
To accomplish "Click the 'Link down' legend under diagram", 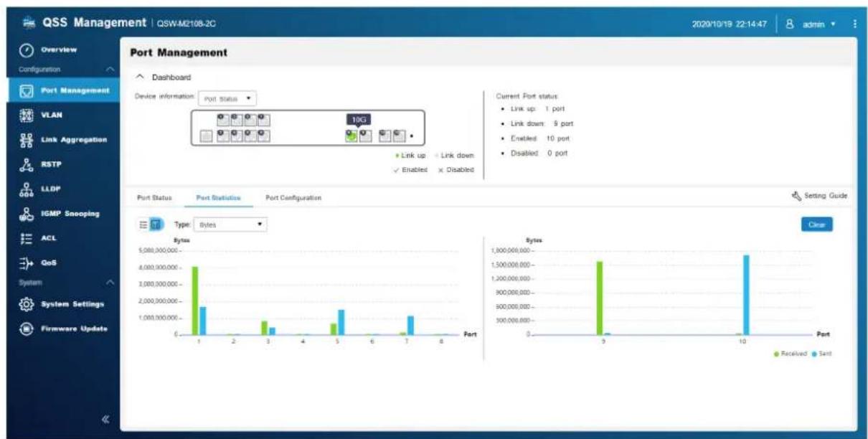I will [x=456, y=156].
